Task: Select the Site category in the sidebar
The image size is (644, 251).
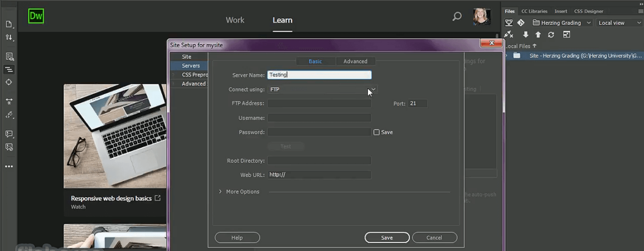Action: 186,57
